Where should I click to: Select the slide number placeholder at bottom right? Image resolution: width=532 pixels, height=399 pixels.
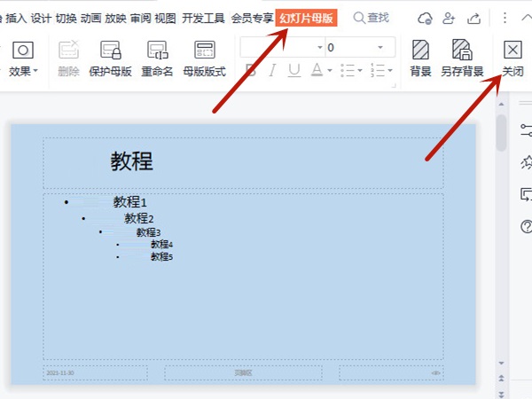tap(391, 373)
